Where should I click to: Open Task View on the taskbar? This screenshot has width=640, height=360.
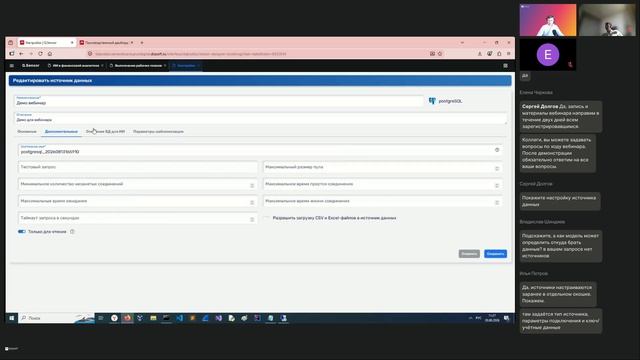point(100,318)
